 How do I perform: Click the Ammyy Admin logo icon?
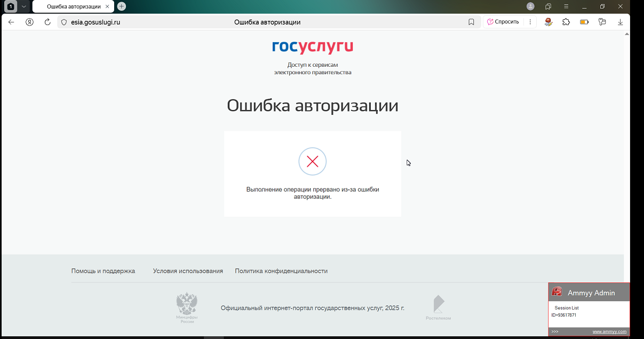[557, 291]
